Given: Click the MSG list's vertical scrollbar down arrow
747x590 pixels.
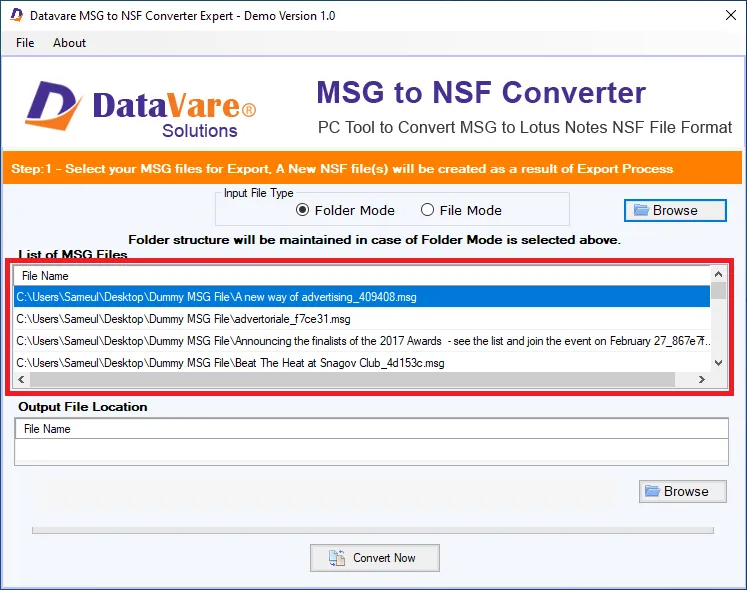Looking at the screenshot, I should pyautogui.click(x=718, y=363).
